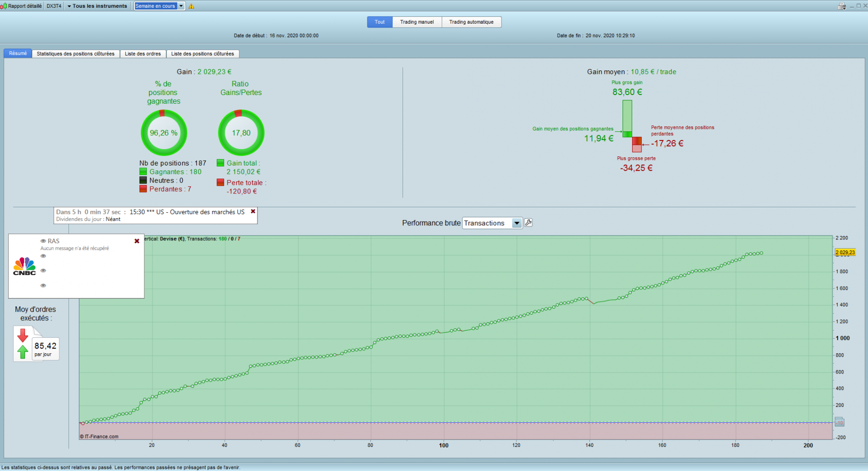Click the candlestick icon beside Rapport détaillé
868x471 pixels.
pos(4,6)
